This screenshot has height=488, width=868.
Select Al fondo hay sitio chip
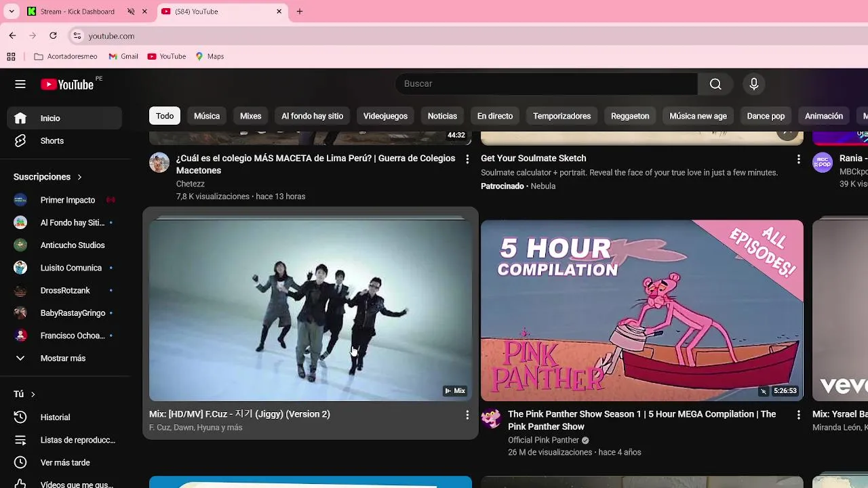[x=312, y=116]
